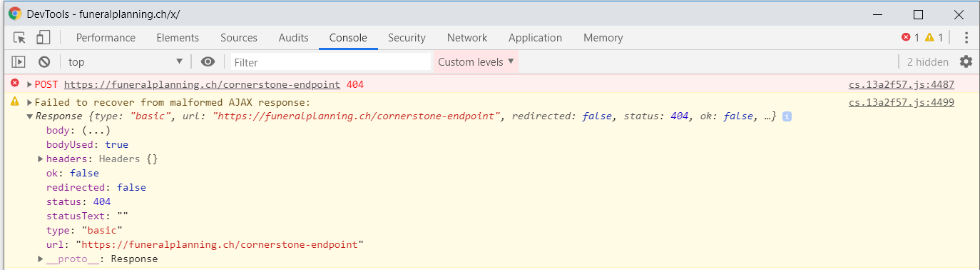Click the statusText property row
The image size is (980, 270).
pos(87,216)
